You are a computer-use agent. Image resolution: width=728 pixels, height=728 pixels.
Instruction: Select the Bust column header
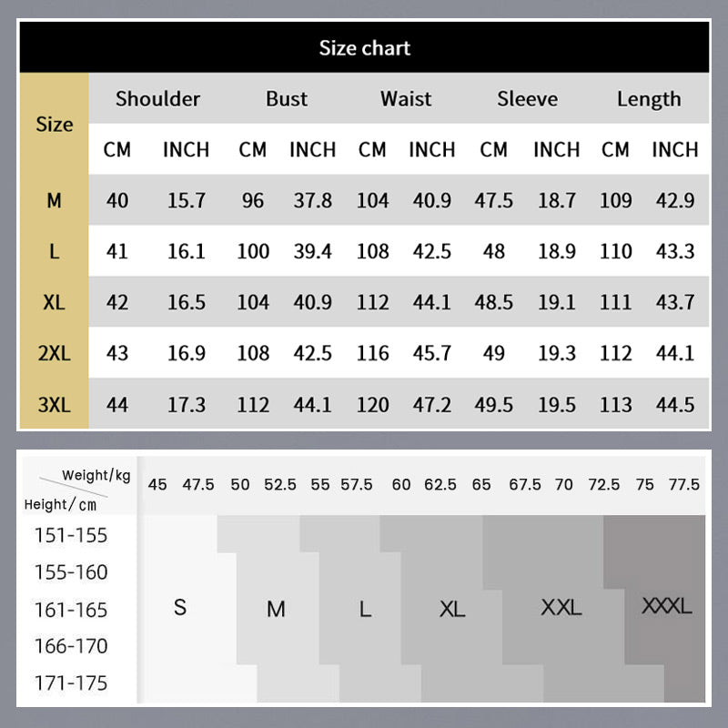click(287, 99)
